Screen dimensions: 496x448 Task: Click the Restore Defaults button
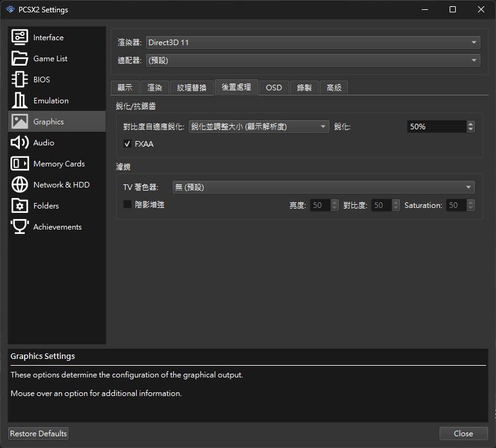38,434
